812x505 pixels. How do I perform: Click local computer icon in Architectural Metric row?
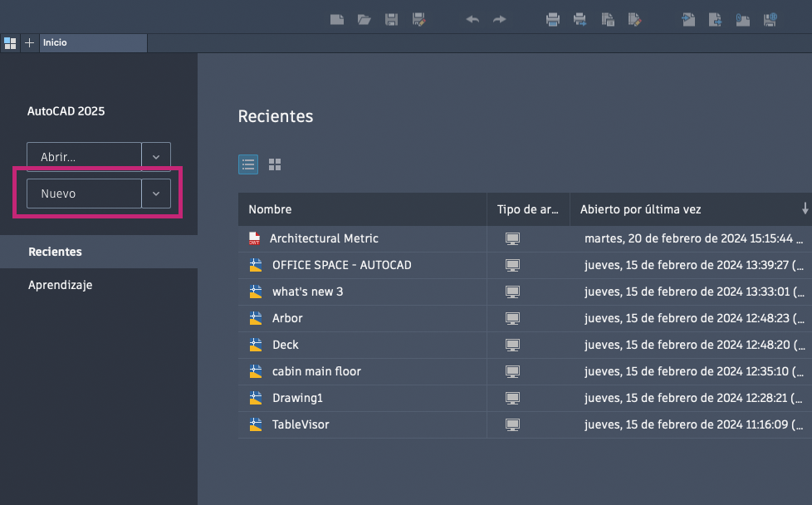pyautogui.click(x=512, y=238)
